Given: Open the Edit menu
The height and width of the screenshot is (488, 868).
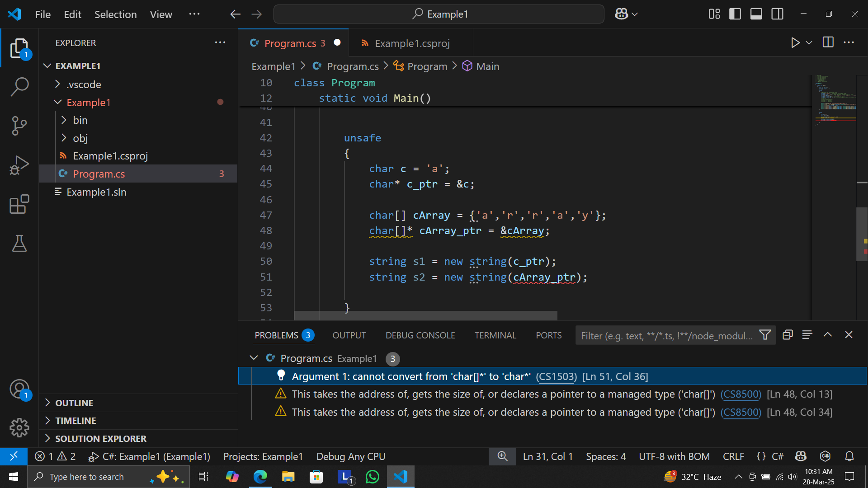Looking at the screenshot, I should (x=72, y=14).
